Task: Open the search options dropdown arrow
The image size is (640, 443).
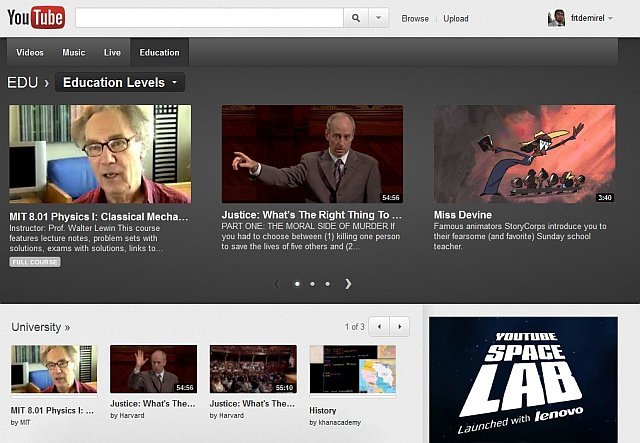Action: (379, 18)
